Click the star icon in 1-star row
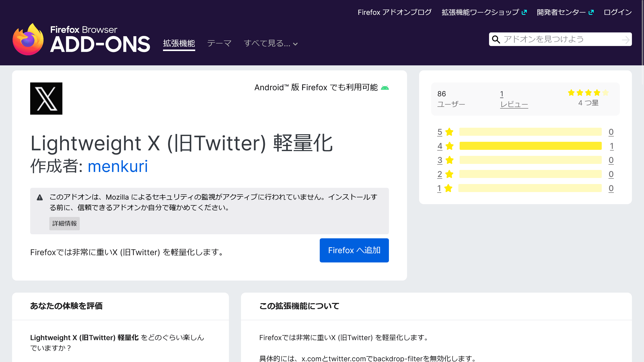644x362 pixels. [x=448, y=188]
